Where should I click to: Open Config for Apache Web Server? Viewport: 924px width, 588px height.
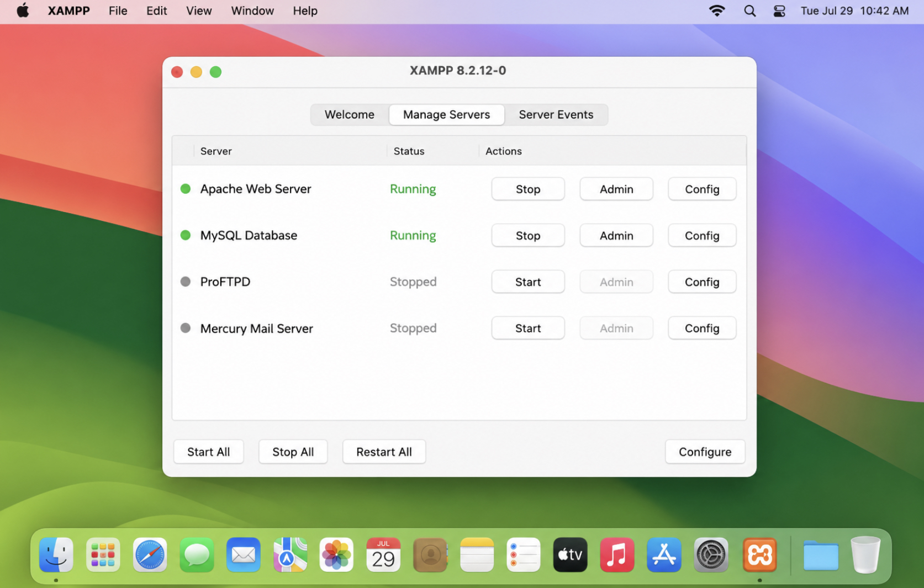coord(702,189)
